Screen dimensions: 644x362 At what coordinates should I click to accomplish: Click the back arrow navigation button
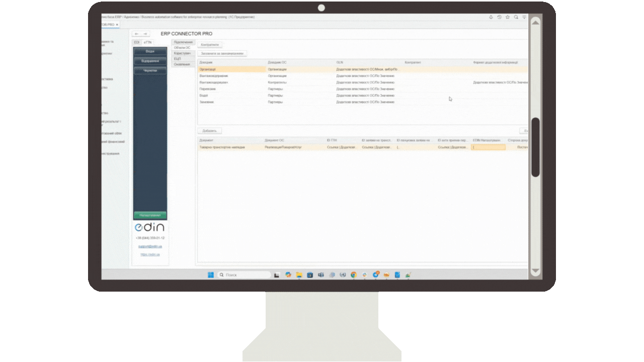pos(136,34)
